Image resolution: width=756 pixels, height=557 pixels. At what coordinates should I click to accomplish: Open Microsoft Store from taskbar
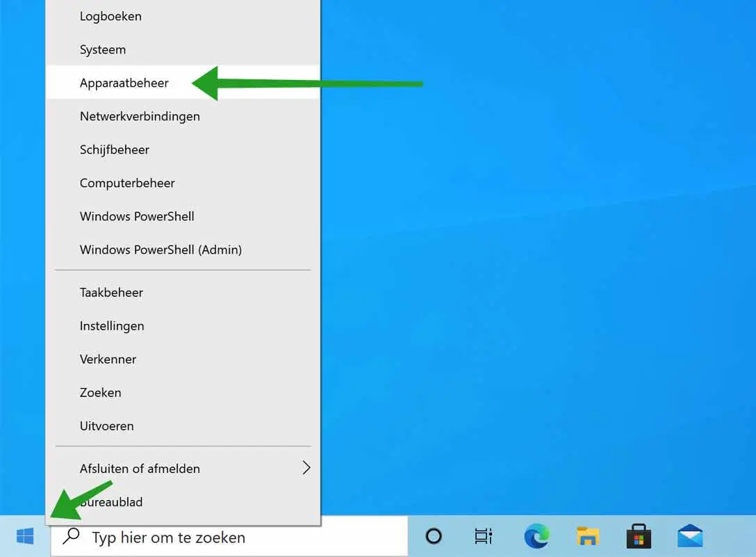tap(639, 536)
